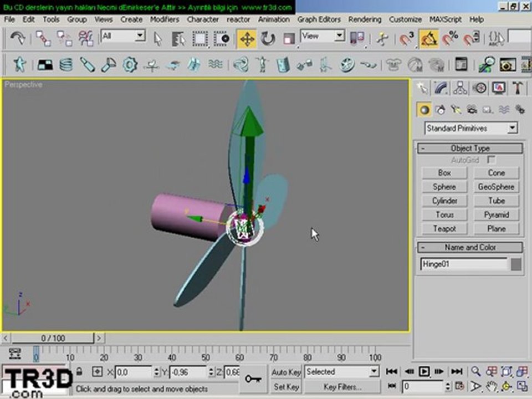Click the Set Key button
The height and width of the screenshot is (399, 532).
286,387
